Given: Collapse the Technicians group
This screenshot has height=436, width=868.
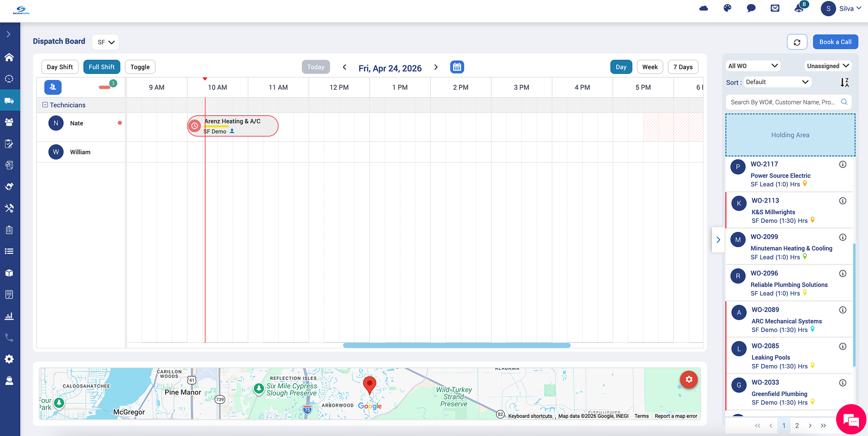Looking at the screenshot, I should [x=45, y=105].
